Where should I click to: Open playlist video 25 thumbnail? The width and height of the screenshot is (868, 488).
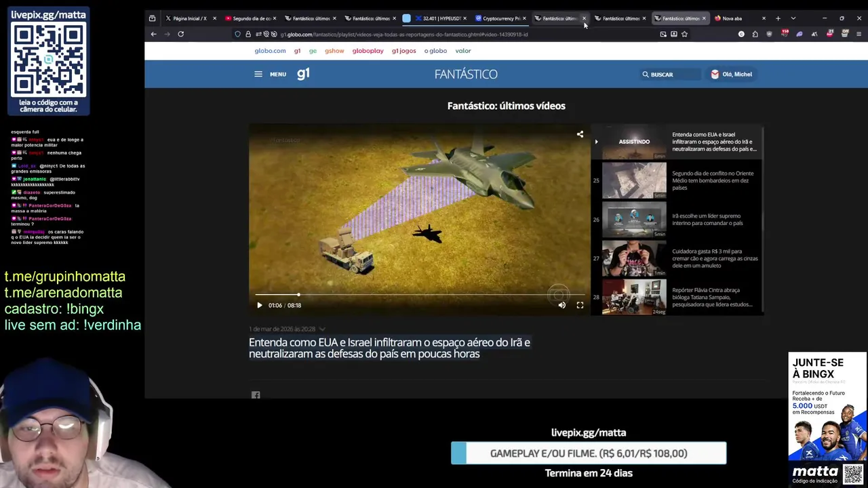coord(634,180)
